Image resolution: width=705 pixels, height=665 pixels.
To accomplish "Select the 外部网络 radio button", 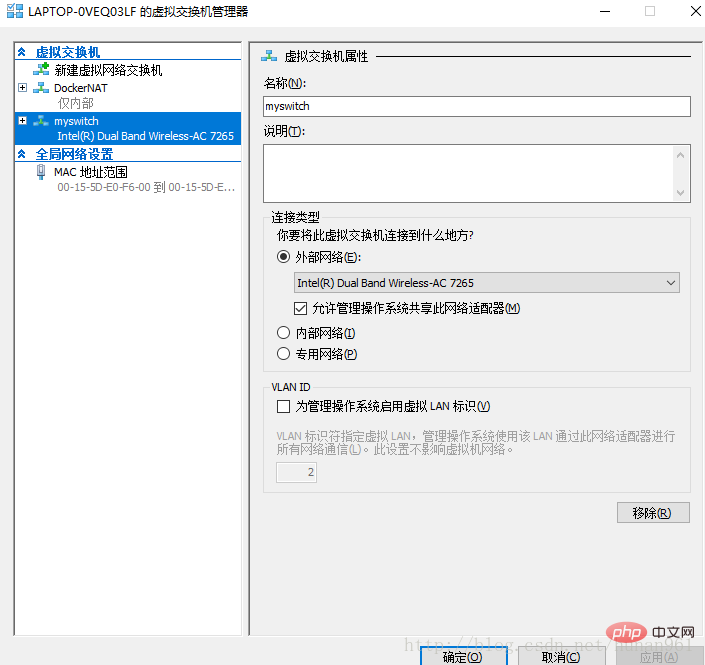I will click(x=283, y=257).
